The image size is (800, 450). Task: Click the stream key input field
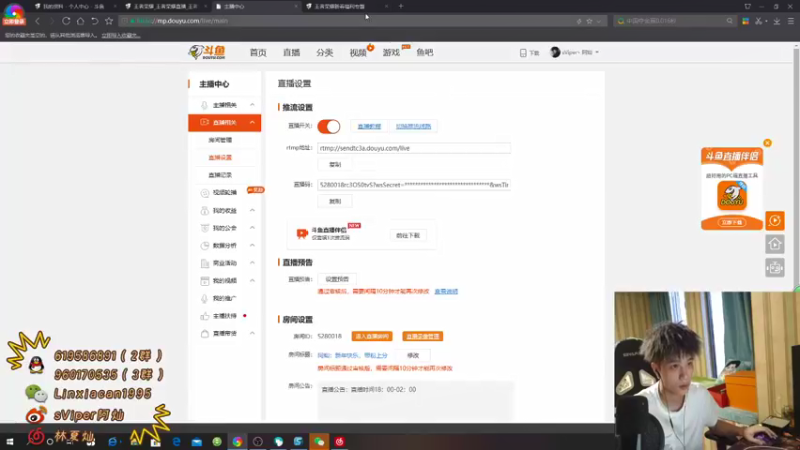click(414, 185)
